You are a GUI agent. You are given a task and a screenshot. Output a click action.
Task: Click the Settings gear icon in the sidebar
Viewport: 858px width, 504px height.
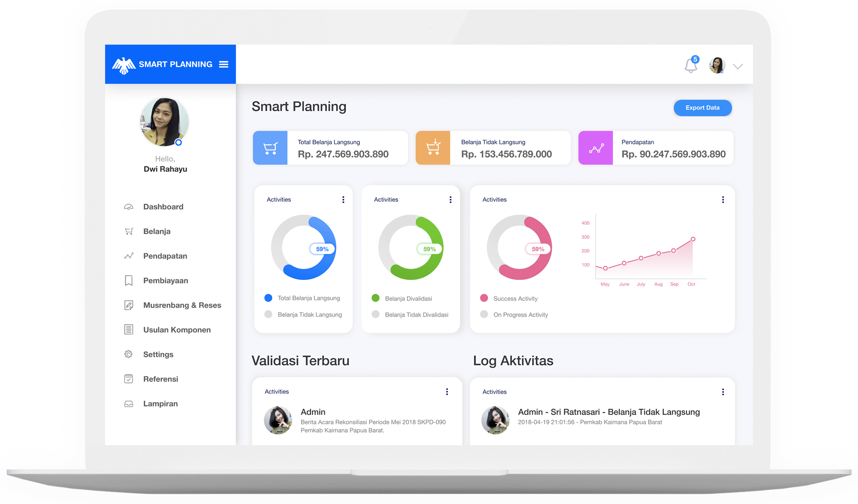point(129,354)
